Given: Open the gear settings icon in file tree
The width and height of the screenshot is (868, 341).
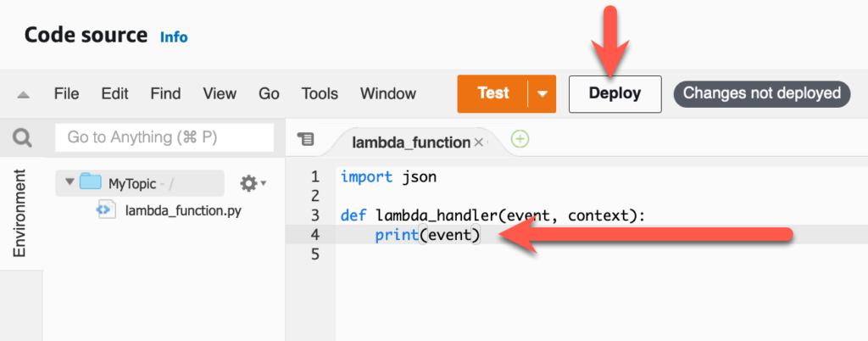Looking at the screenshot, I should (249, 183).
